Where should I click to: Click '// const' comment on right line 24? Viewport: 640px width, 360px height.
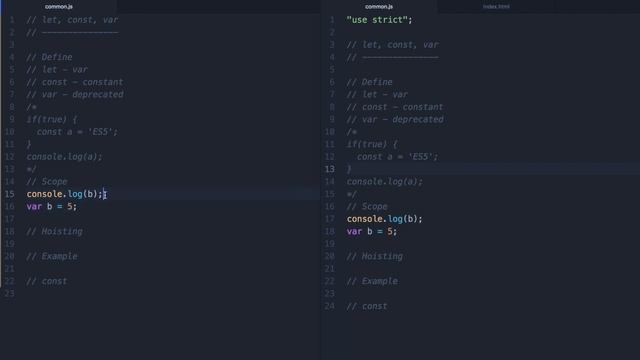click(x=367, y=306)
